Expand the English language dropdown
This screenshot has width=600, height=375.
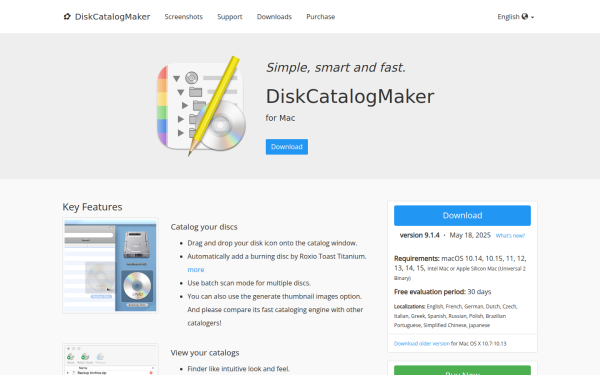click(x=515, y=17)
